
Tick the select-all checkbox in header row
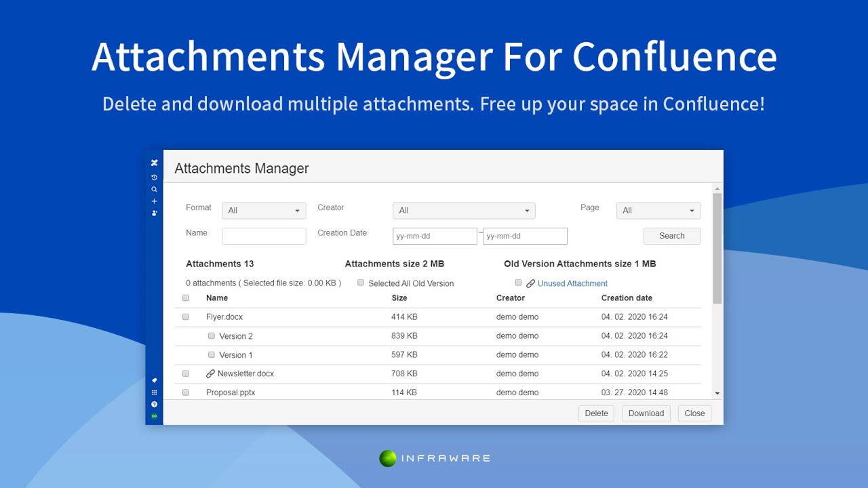pyautogui.click(x=186, y=298)
